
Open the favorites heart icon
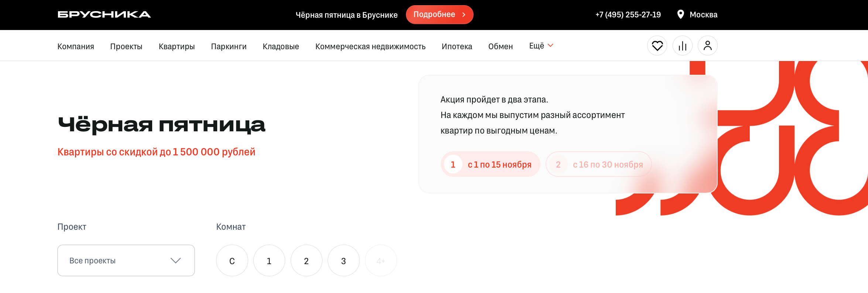[657, 46]
